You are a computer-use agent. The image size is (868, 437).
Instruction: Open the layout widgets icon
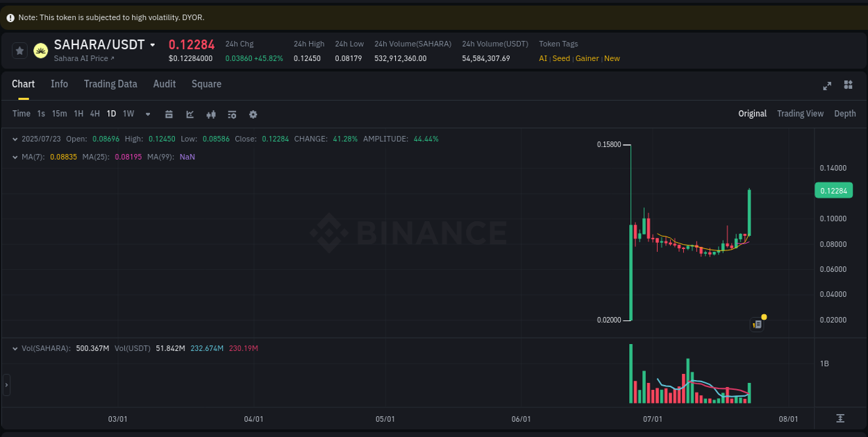point(848,85)
